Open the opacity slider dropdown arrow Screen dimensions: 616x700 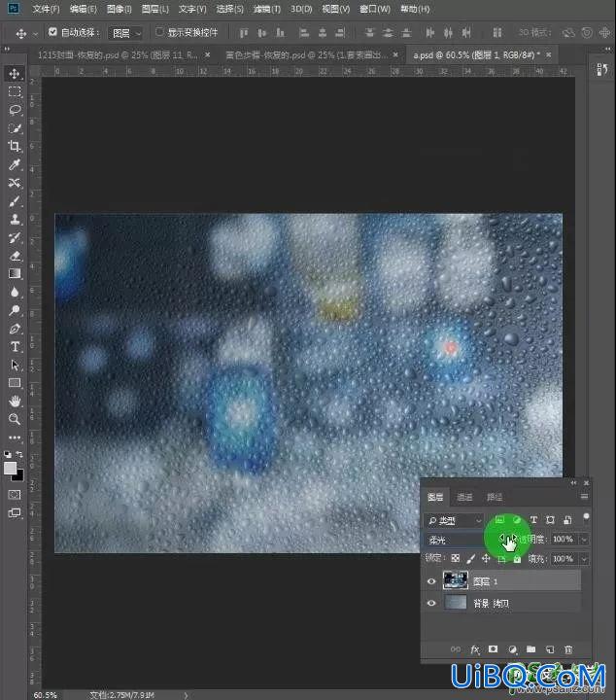(584, 540)
